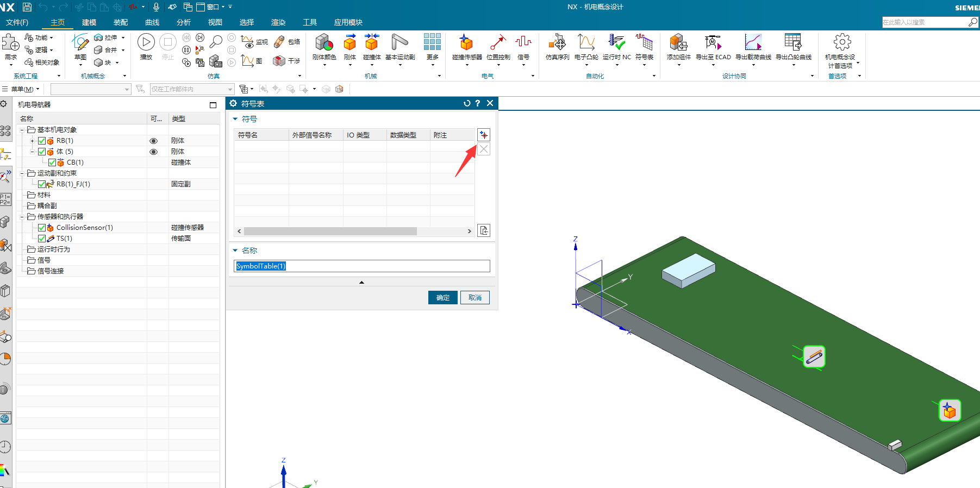Click the 数据类型 column header
Image resolution: width=980 pixels, height=488 pixels.
click(x=408, y=135)
